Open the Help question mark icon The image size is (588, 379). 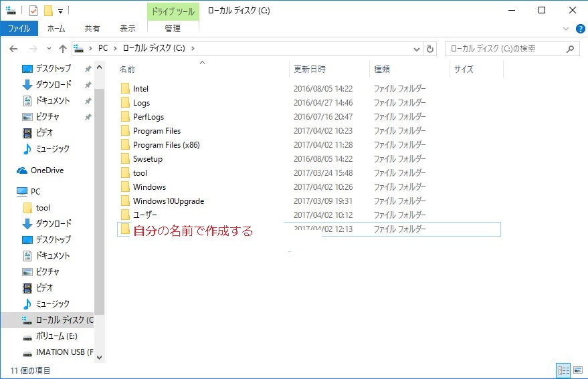tap(579, 29)
